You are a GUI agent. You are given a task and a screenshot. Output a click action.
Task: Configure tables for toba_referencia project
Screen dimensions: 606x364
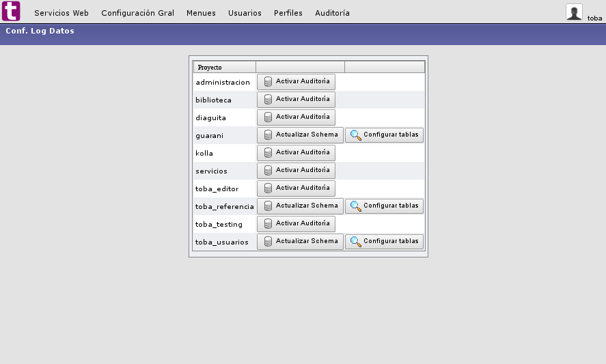click(x=384, y=206)
